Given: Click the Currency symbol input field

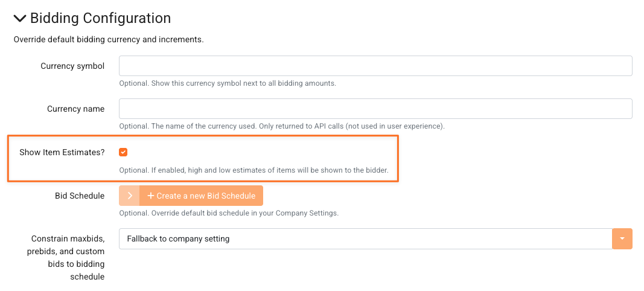Looking at the screenshot, I should pyautogui.click(x=375, y=66).
